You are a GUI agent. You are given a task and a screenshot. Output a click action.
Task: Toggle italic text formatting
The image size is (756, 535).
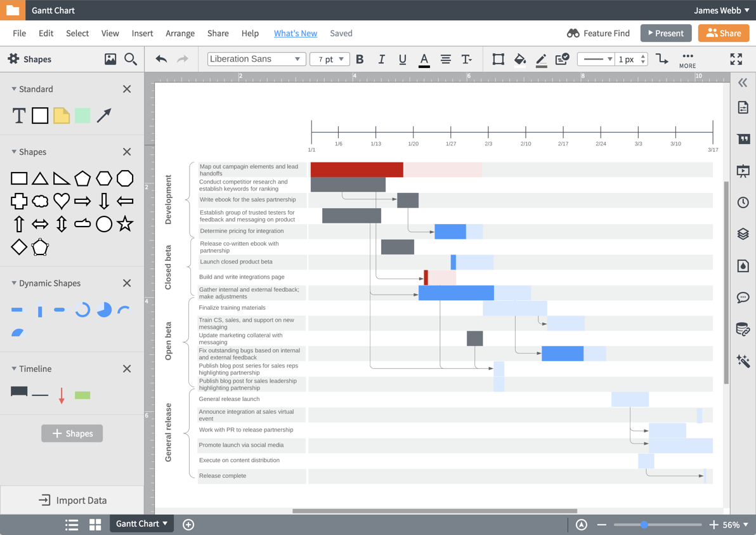(381, 59)
